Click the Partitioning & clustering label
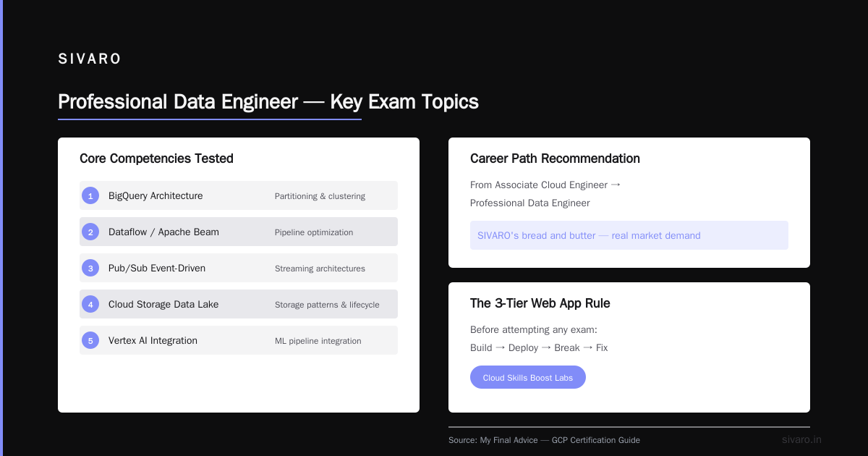This screenshot has height=456, width=868. click(x=320, y=196)
